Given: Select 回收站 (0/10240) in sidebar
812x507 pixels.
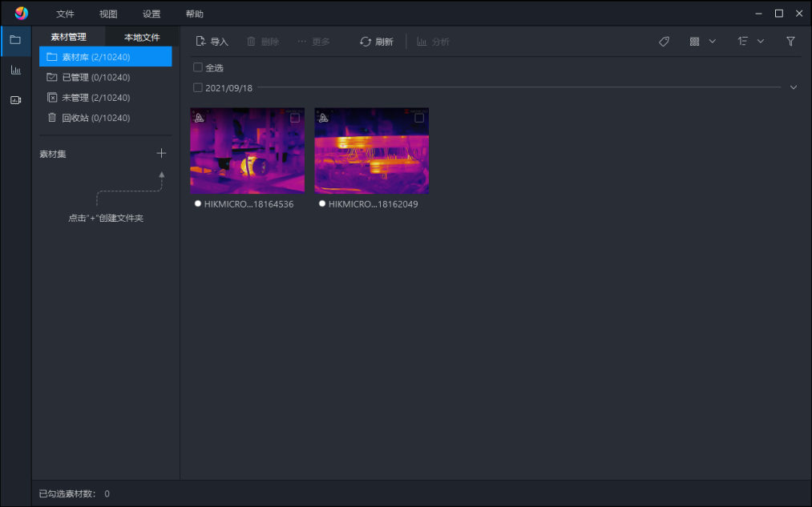Looking at the screenshot, I should click(x=106, y=118).
